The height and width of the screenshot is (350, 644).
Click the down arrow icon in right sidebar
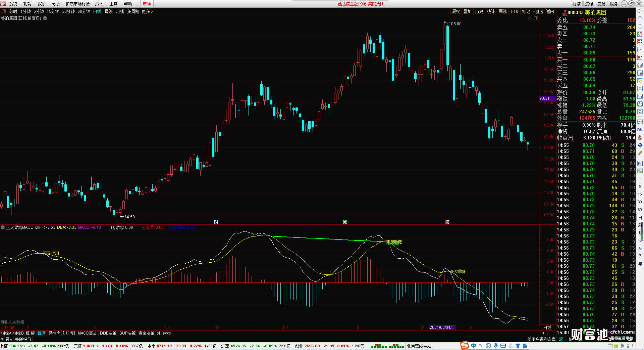640,26
